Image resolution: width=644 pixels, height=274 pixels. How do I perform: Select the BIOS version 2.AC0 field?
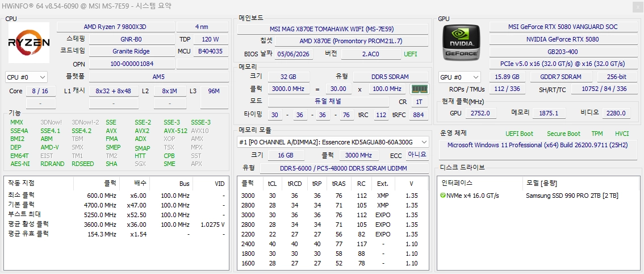(370, 55)
